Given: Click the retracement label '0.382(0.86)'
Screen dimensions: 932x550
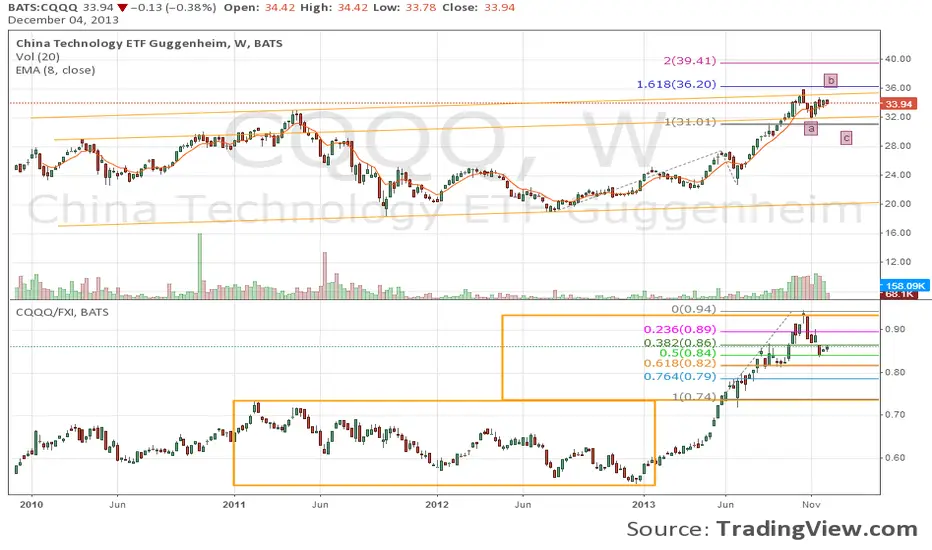Looking at the screenshot, I should 680,343.
